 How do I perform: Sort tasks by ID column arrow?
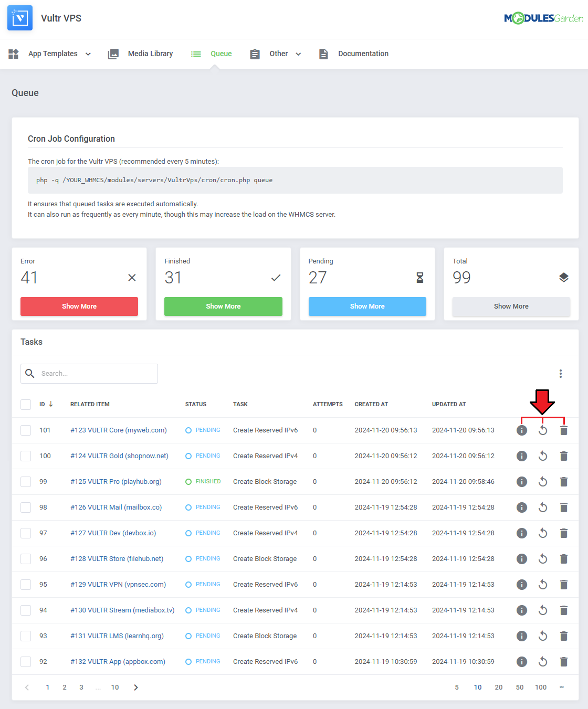(x=51, y=404)
